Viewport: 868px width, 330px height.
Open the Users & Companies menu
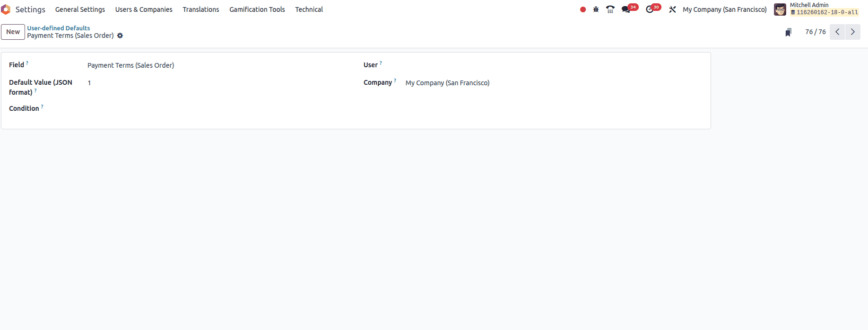(144, 9)
